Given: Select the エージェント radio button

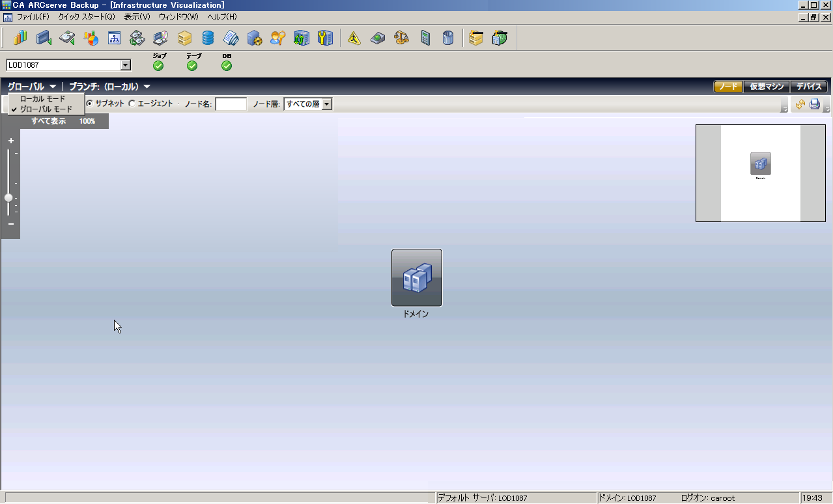Looking at the screenshot, I should pyautogui.click(x=132, y=104).
